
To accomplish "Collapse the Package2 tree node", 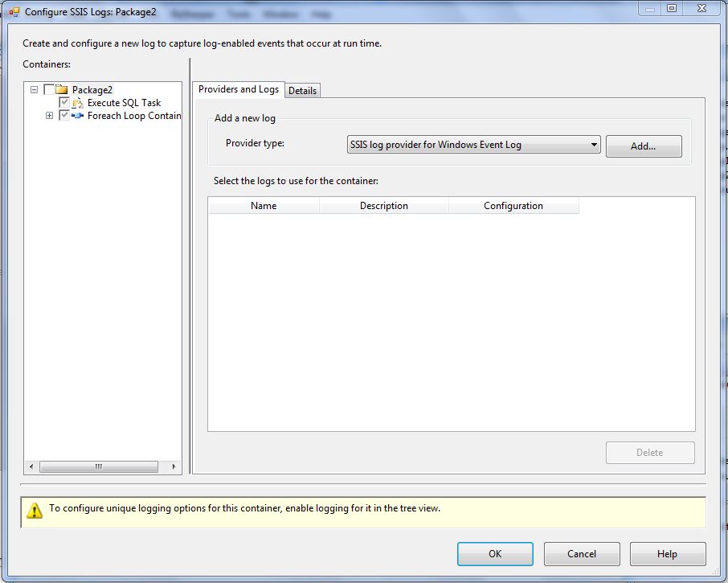I will pos(34,90).
